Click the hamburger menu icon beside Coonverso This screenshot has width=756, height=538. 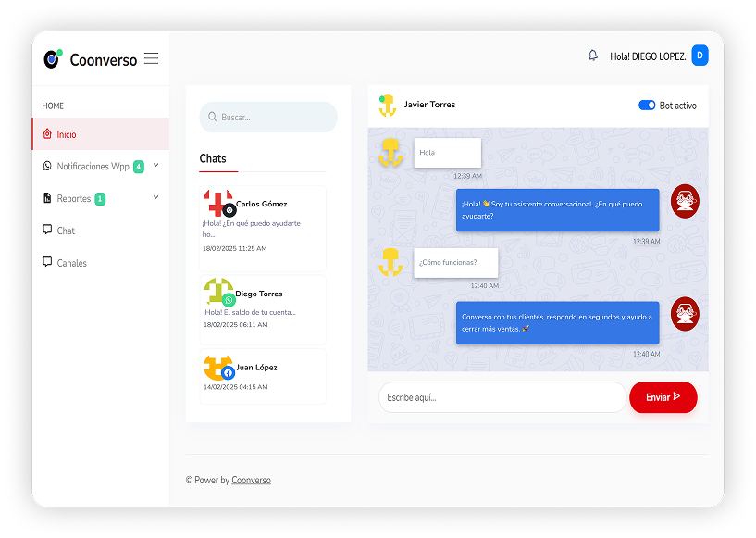coord(151,58)
